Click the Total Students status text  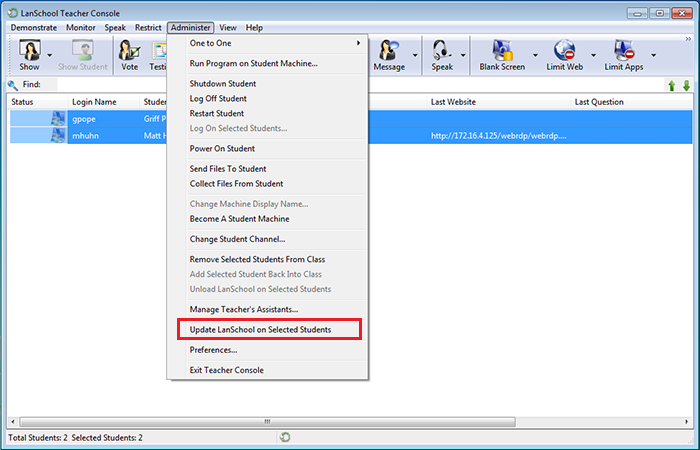pyautogui.click(x=38, y=438)
